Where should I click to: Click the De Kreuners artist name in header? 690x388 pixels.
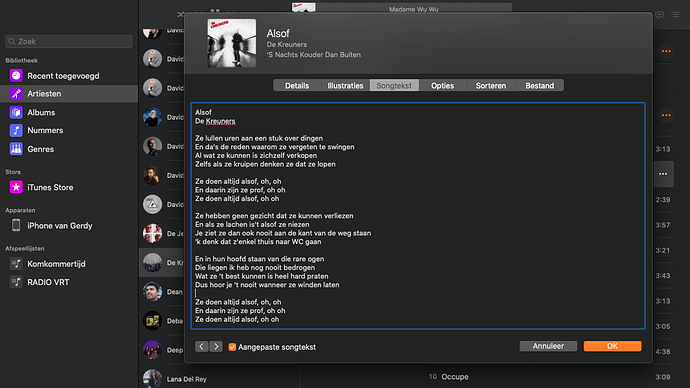click(286, 44)
